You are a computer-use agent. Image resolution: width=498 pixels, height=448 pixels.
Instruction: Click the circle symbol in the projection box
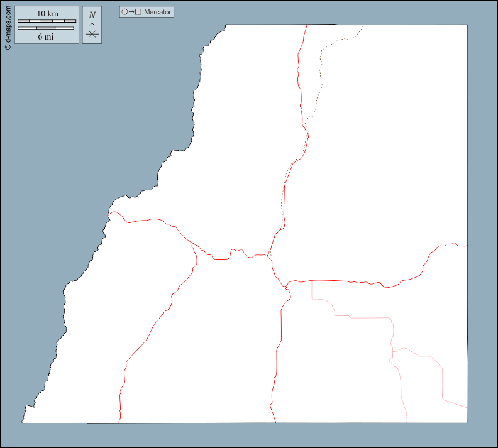pos(124,12)
